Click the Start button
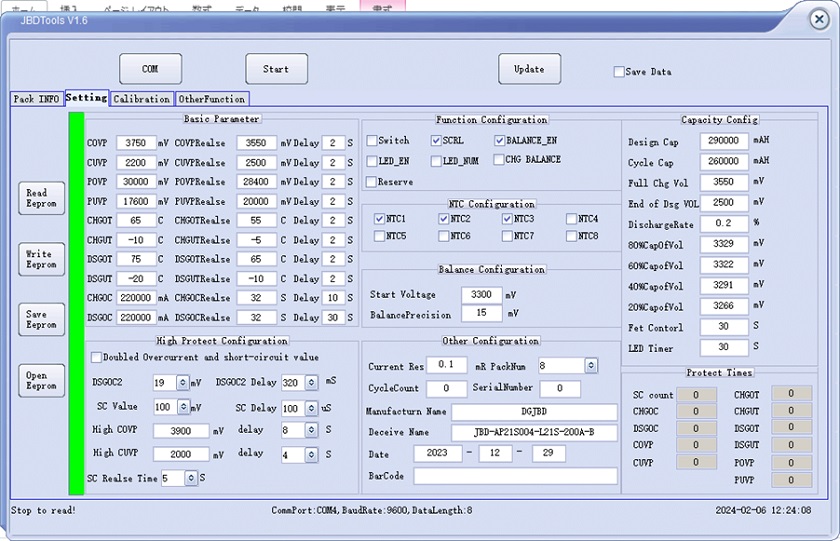840x541 pixels. [x=276, y=69]
